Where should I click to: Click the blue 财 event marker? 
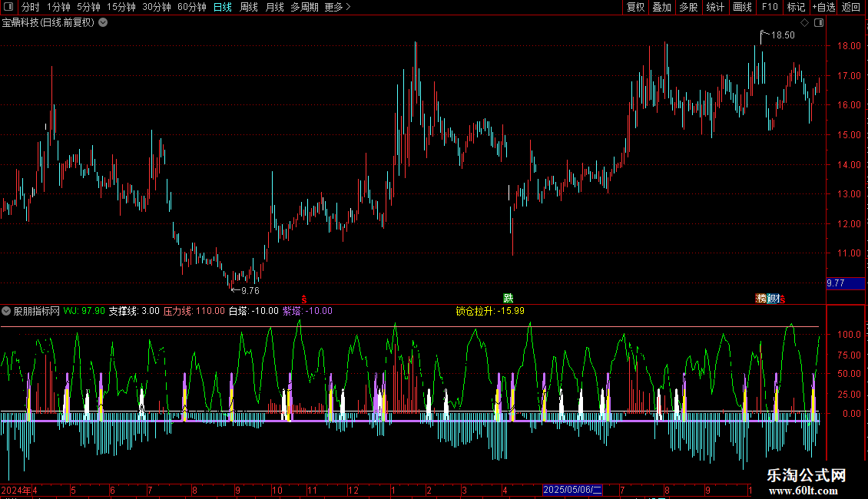click(x=774, y=298)
